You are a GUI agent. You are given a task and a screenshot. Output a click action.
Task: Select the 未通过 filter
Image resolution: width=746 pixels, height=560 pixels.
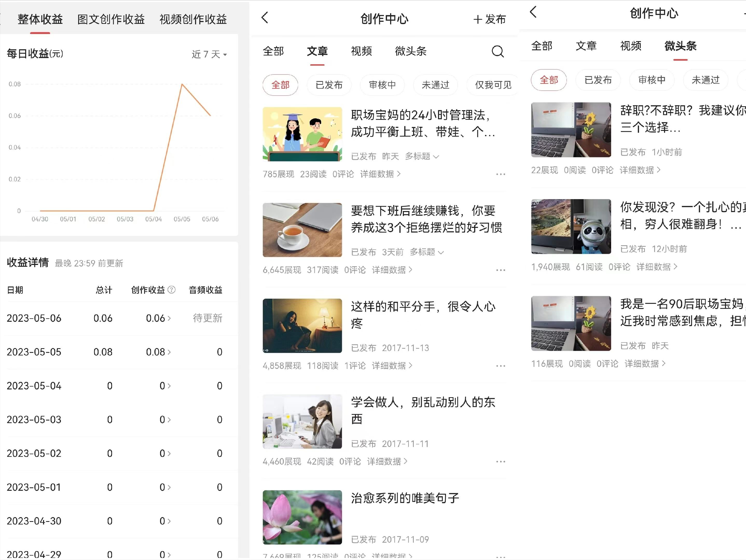click(436, 85)
